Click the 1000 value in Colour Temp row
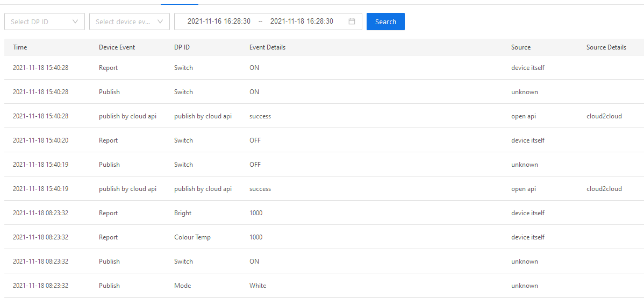The width and height of the screenshot is (644, 304). click(256, 237)
